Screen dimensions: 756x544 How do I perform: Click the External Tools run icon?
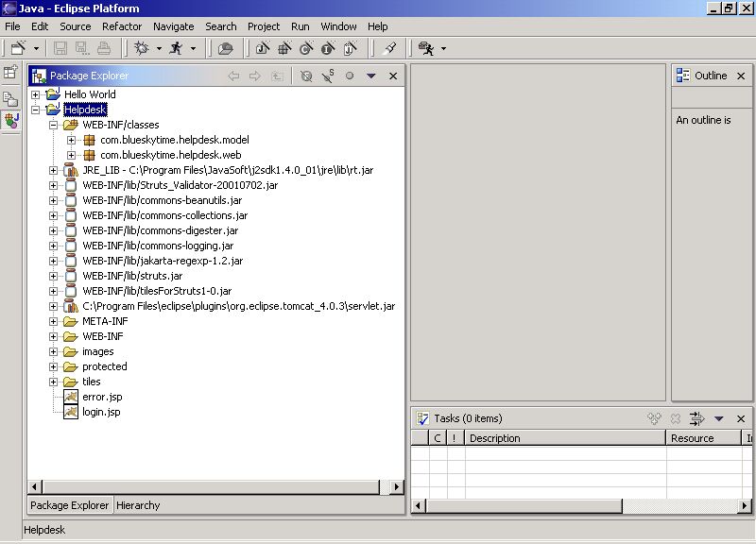coord(426,48)
